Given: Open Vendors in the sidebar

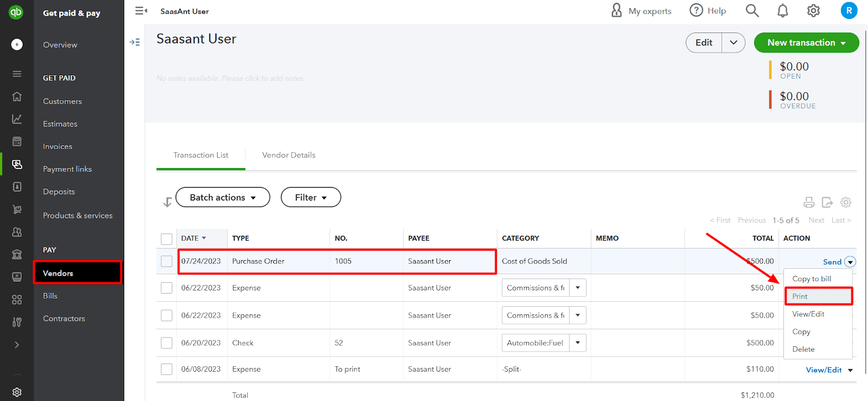Looking at the screenshot, I should click(x=78, y=273).
